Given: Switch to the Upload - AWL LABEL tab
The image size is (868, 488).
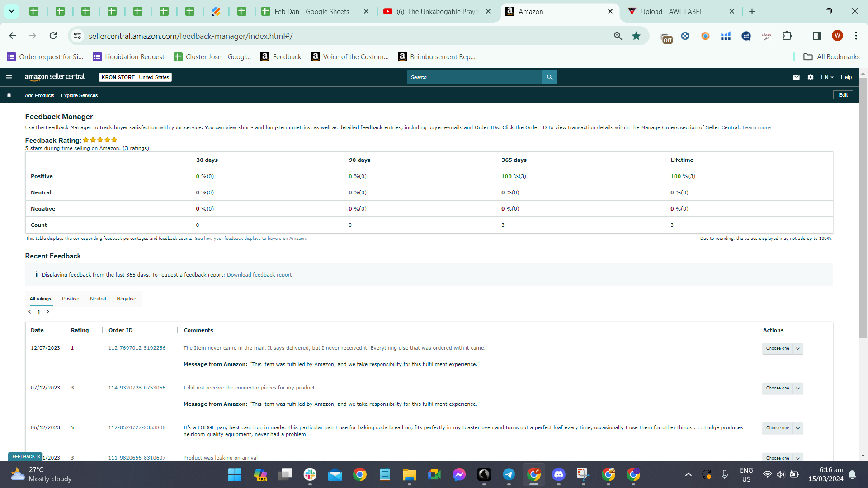Looking at the screenshot, I should [x=672, y=11].
